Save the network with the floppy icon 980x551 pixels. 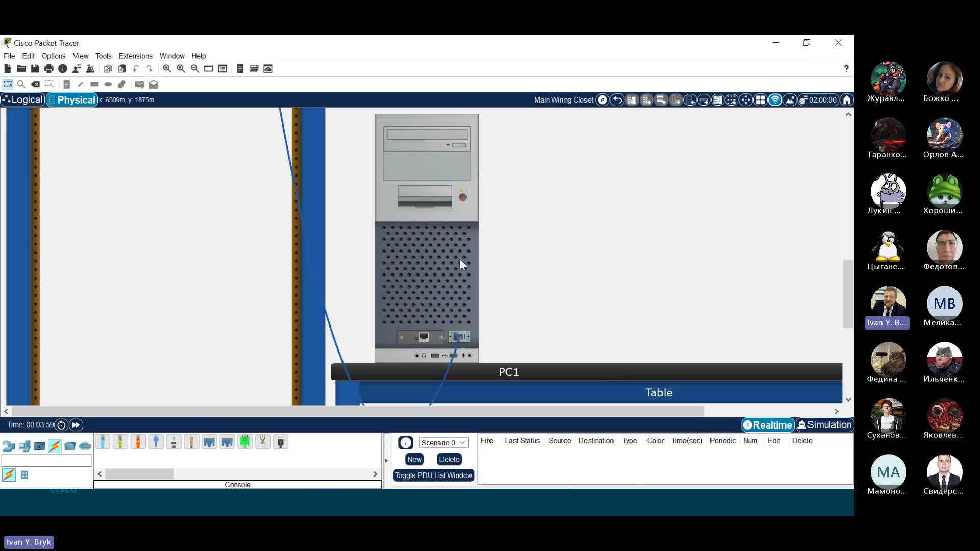[35, 69]
